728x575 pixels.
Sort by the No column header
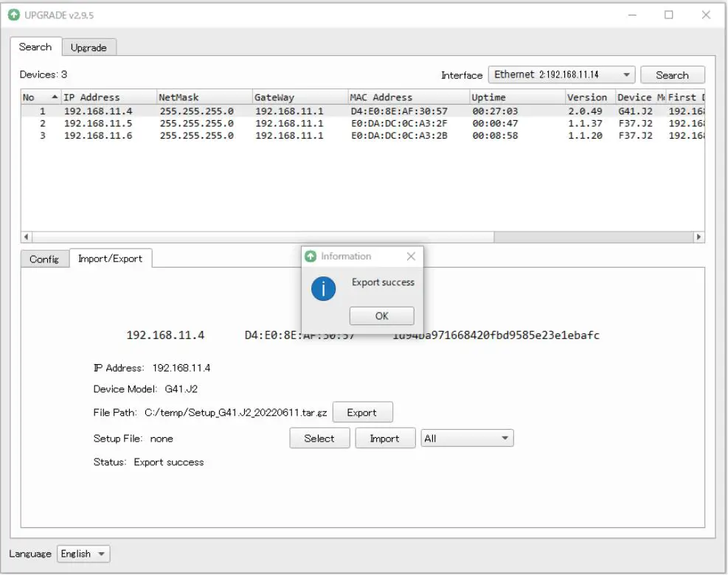point(41,97)
